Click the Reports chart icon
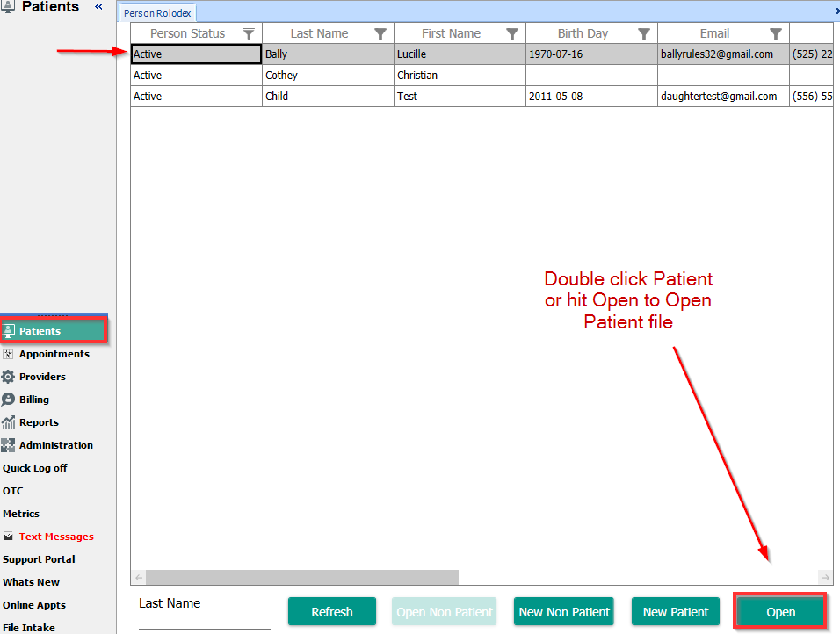840x634 pixels. [8, 422]
